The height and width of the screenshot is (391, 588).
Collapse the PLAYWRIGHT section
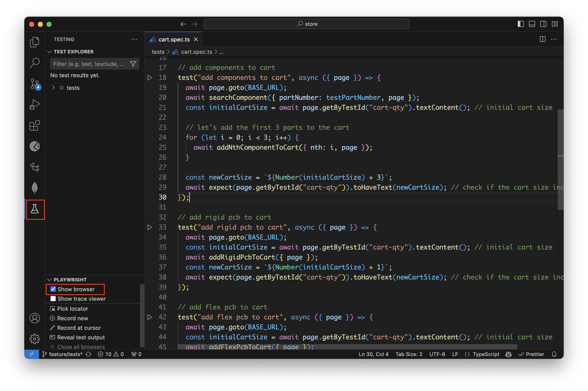49,279
